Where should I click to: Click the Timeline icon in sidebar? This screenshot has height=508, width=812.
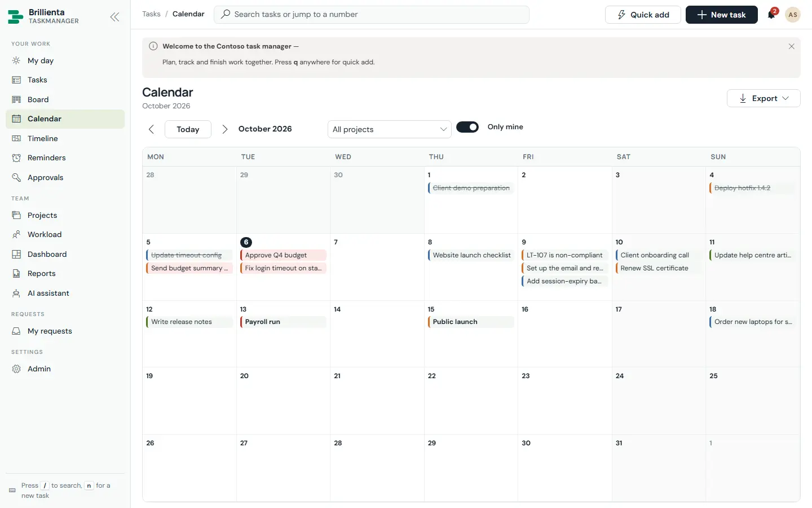(x=16, y=139)
